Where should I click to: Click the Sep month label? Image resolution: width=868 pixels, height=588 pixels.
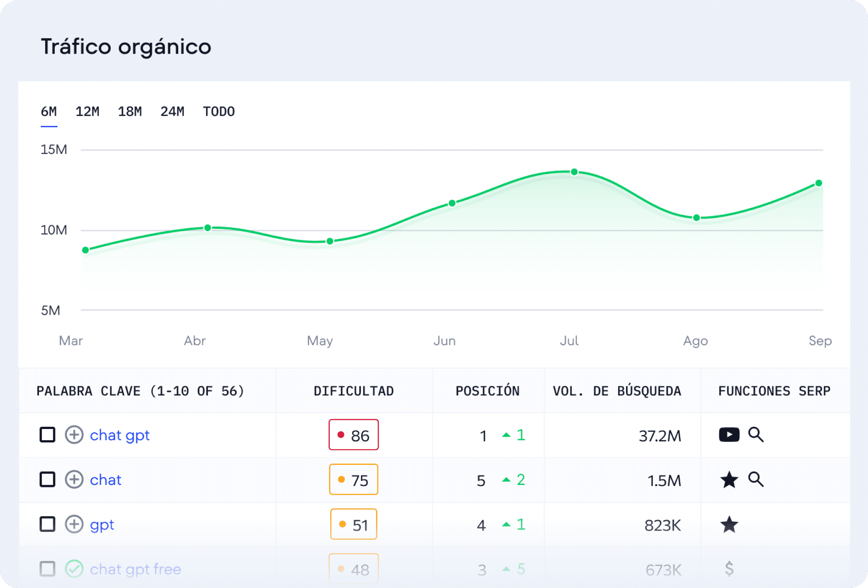tap(820, 341)
